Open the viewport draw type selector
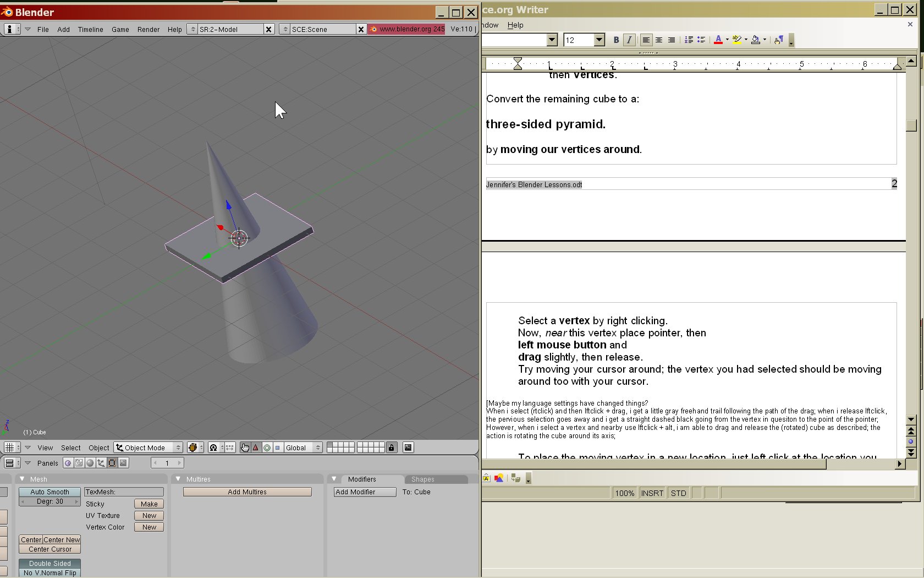 [x=195, y=448]
